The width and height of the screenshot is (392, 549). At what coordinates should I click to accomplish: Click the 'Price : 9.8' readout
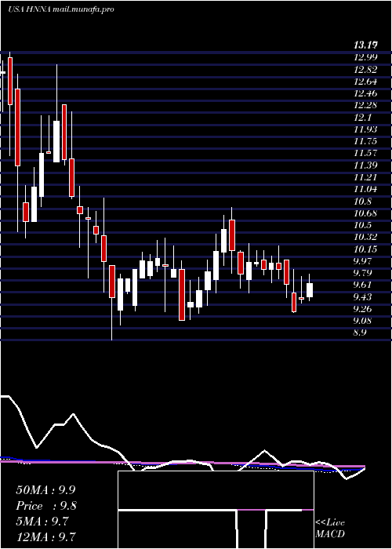tap(46, 506)
